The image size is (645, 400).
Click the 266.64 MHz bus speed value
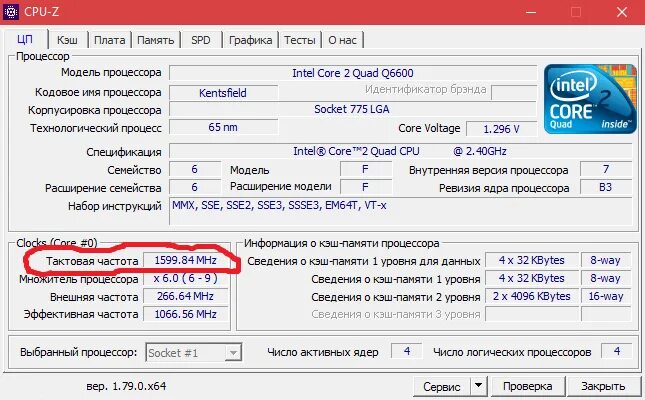click(x=186, y=296)
